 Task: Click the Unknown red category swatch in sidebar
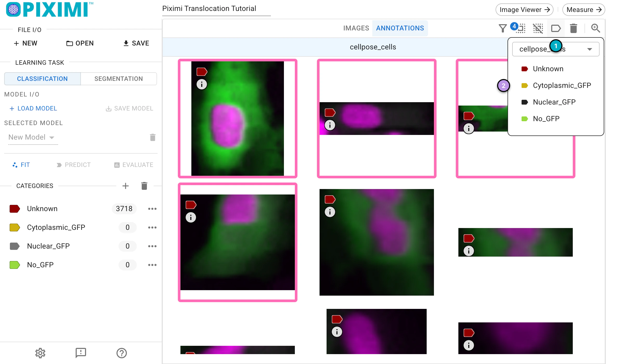pyautogui.click(x=15, y=209)
